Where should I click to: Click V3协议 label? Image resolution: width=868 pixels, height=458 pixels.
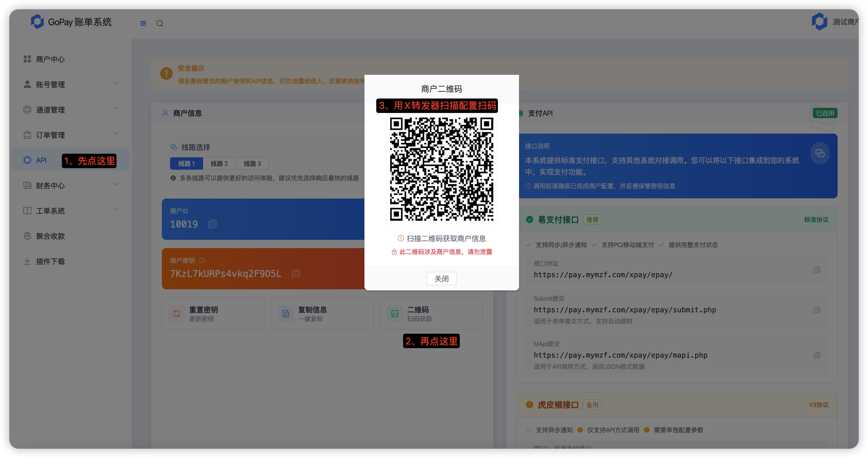point(819,405)
